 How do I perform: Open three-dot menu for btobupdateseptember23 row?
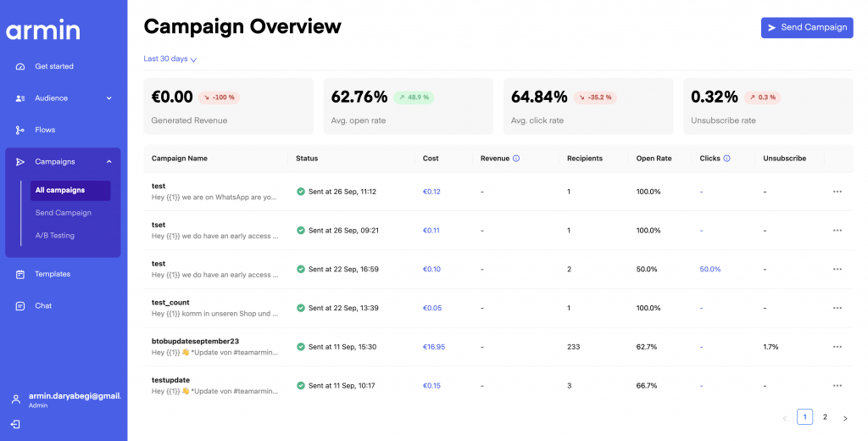tap(837, 347)
